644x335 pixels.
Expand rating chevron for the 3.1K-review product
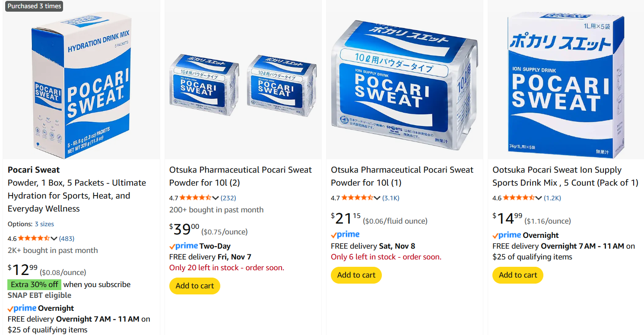pos(377,198)
